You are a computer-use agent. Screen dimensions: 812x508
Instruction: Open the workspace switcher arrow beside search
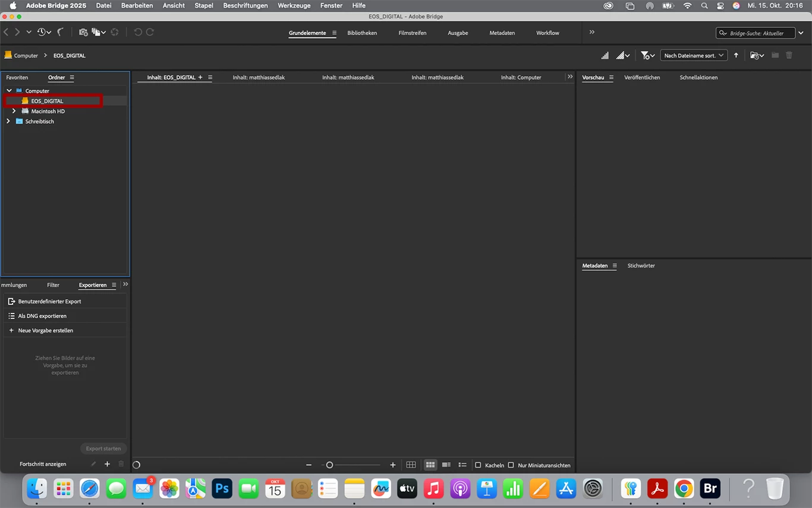click(x=801, y=33)
